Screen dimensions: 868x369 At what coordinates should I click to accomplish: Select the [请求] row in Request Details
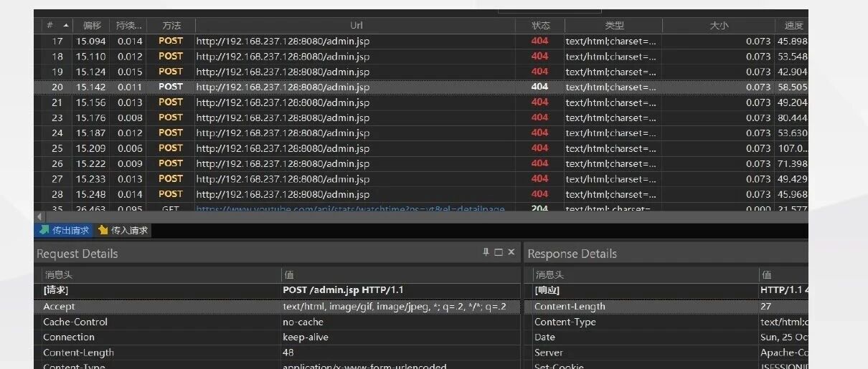pyautogui.click(x=278, y=290)
